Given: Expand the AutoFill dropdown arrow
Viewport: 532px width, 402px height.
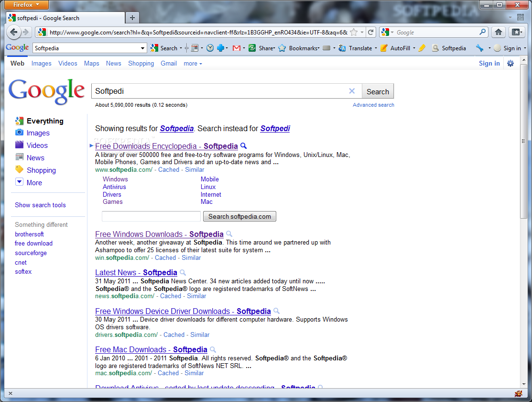Looking at the screenshot, I should [414, 48].
